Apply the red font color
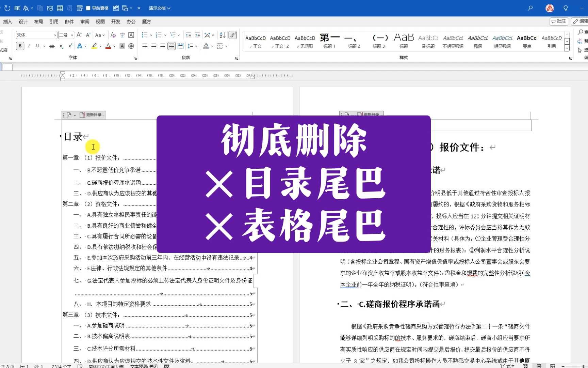The image size is (588, 368). (x=108, y=46)
